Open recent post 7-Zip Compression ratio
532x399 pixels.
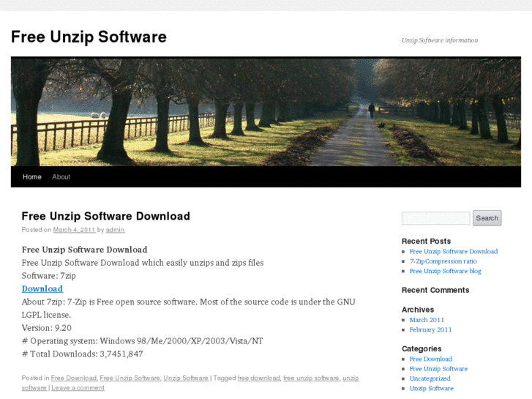point(443,261)
